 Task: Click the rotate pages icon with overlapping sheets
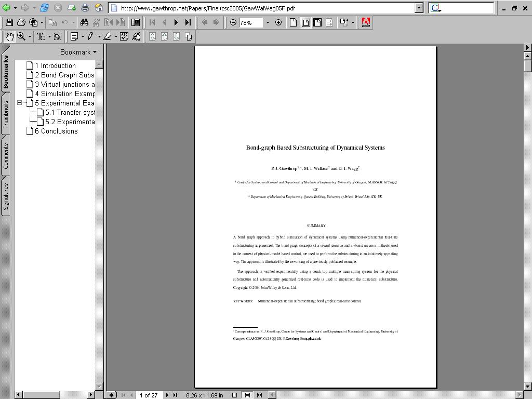[189, 36]
